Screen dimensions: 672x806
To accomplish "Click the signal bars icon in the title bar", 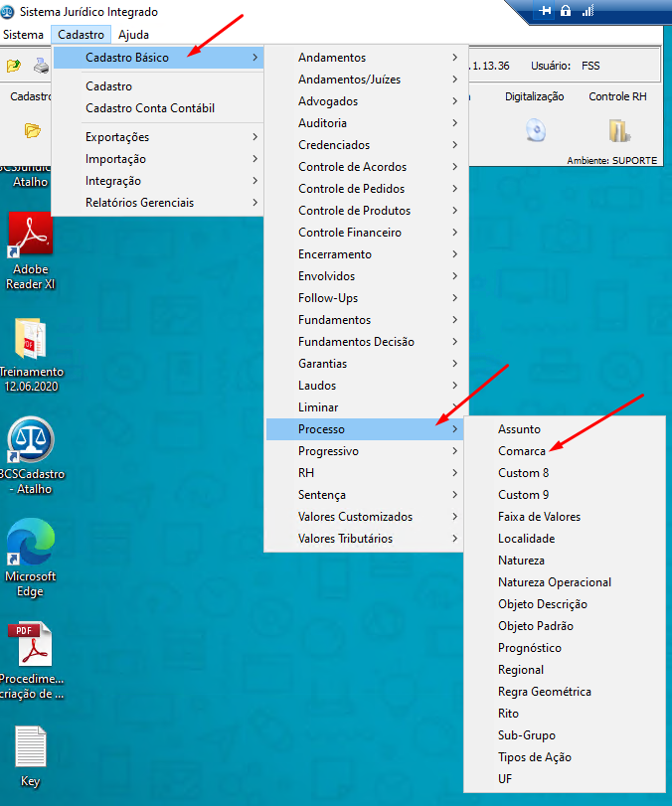I will (x=588, y=10).
